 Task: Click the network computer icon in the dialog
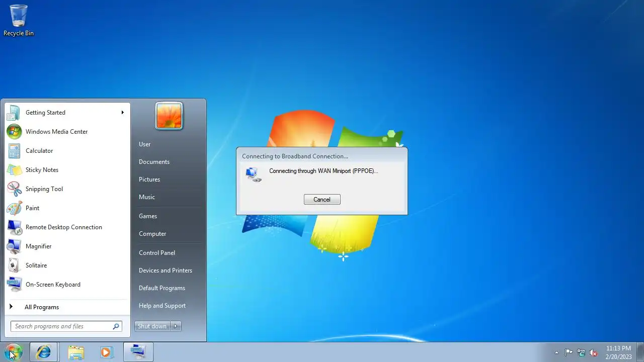click(x=253, y=174)
